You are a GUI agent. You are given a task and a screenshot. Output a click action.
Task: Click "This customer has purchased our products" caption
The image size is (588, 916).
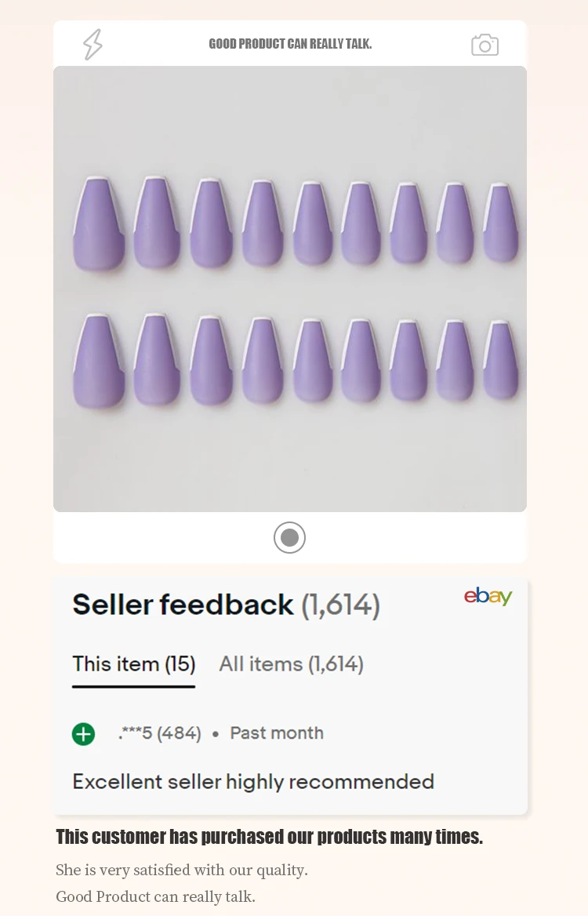[x=269, y=837]
